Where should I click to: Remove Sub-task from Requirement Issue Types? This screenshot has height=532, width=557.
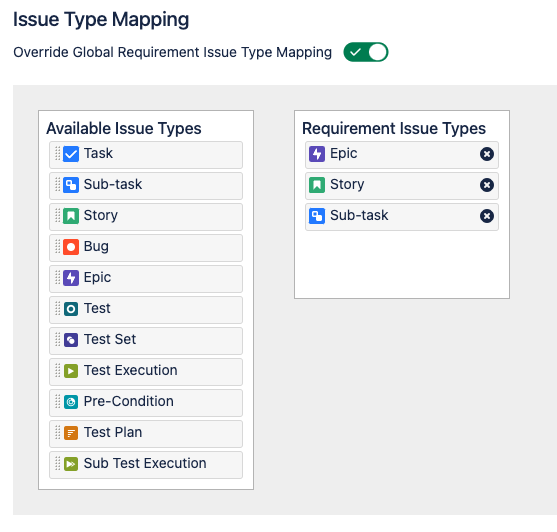click(487, 216)
